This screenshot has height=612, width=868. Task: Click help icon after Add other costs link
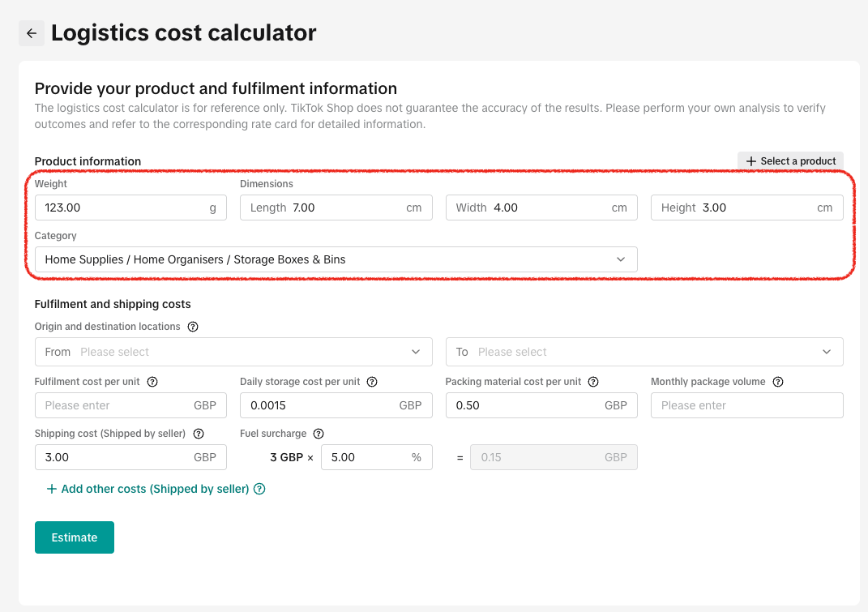(259, 489)
